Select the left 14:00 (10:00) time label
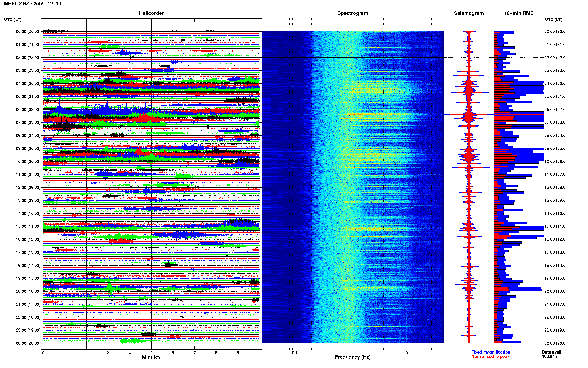 point(28,213)
